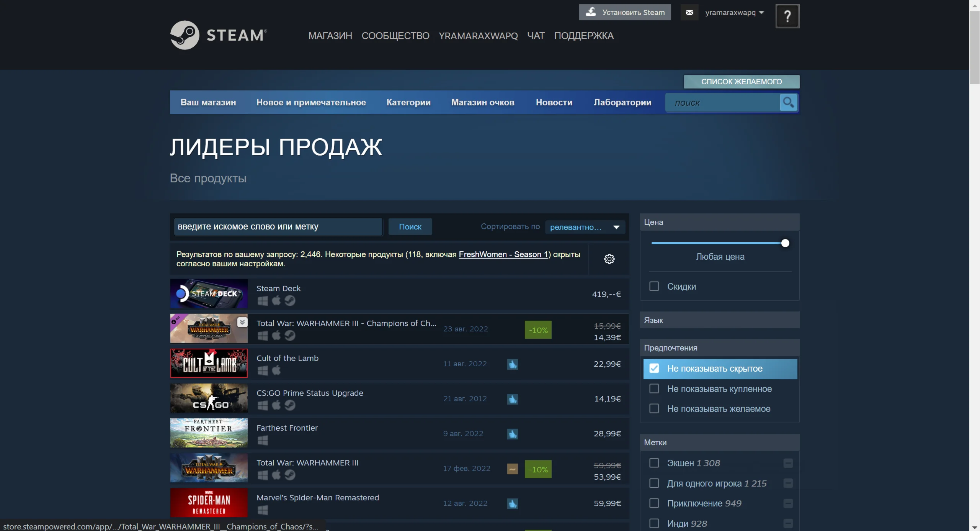Expand the Язык filter section
980x531 pixels.
[719, 320]
